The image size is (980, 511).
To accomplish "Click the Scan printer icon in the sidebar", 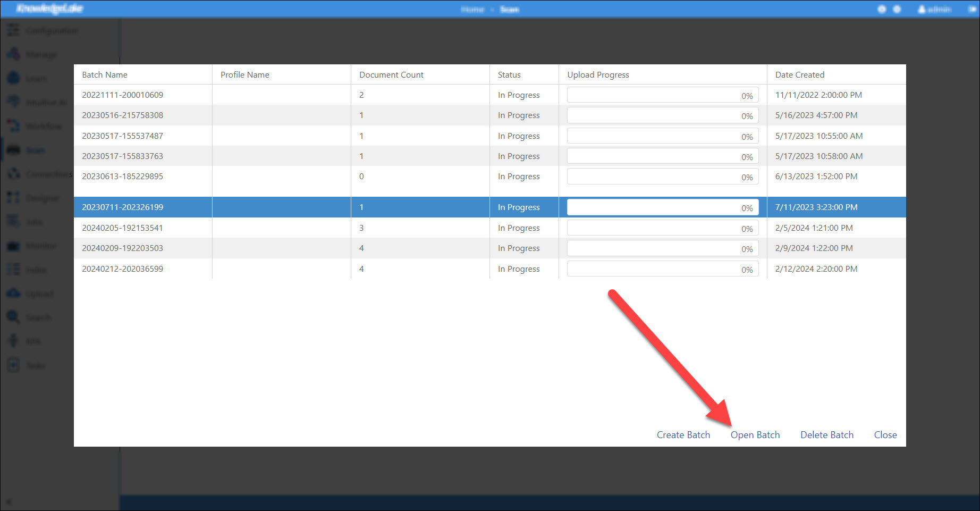I will coord(13,150).
